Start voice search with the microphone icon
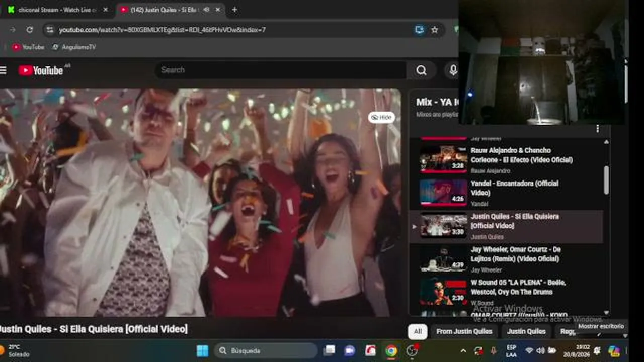Image resolution: width=644 pixels, height=362 pixels. 453,70
